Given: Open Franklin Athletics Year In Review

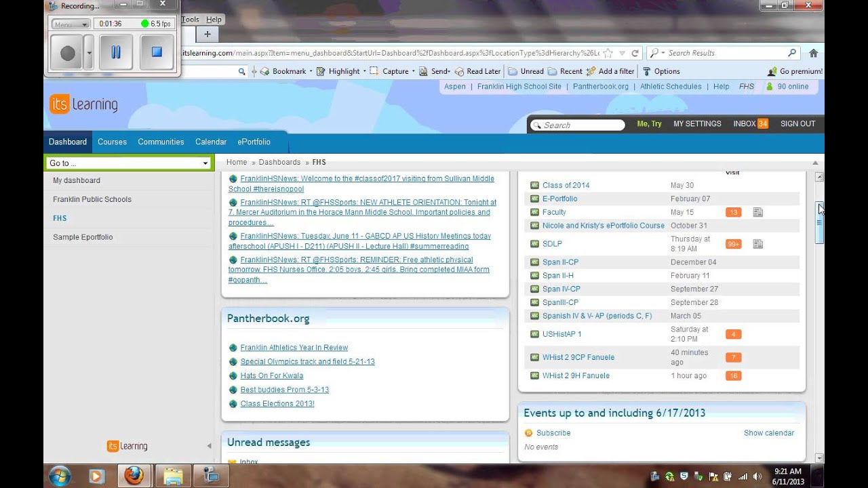Looking at the screenshot, I should coord(294,348).
